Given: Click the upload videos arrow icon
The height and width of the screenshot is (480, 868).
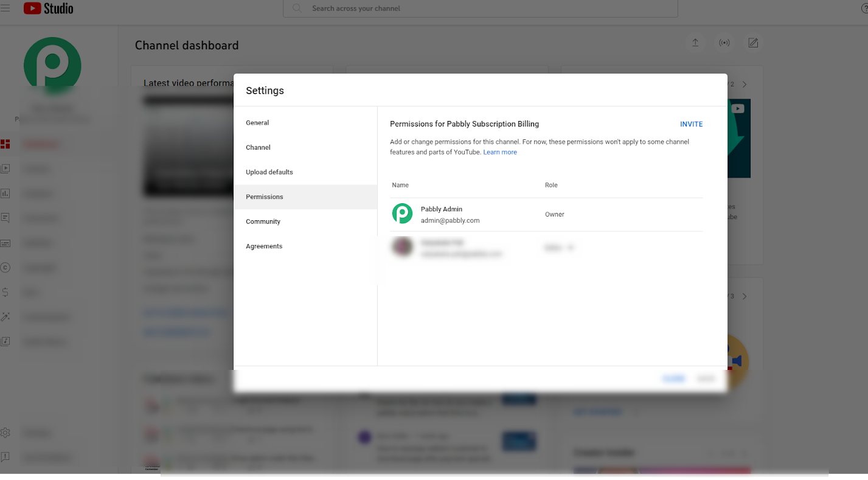Looking at the screenshot, I should (695, 43).
